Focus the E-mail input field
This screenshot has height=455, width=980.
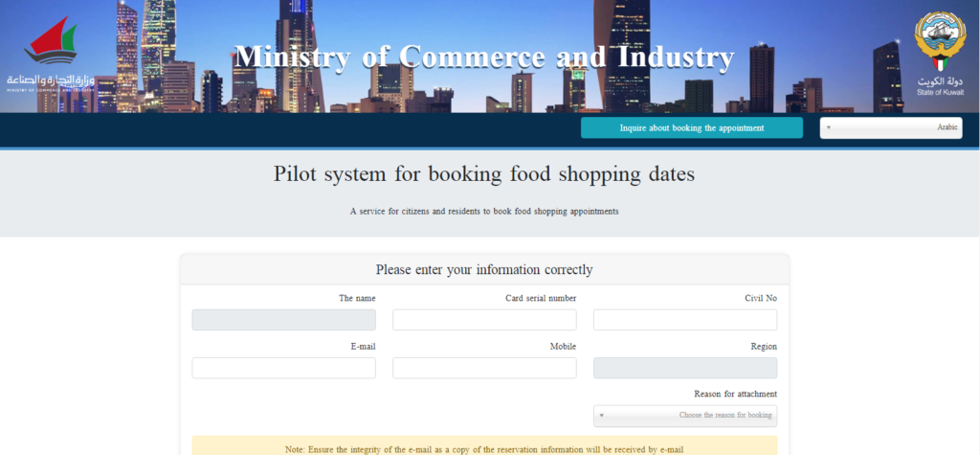(x=283, y=368)
